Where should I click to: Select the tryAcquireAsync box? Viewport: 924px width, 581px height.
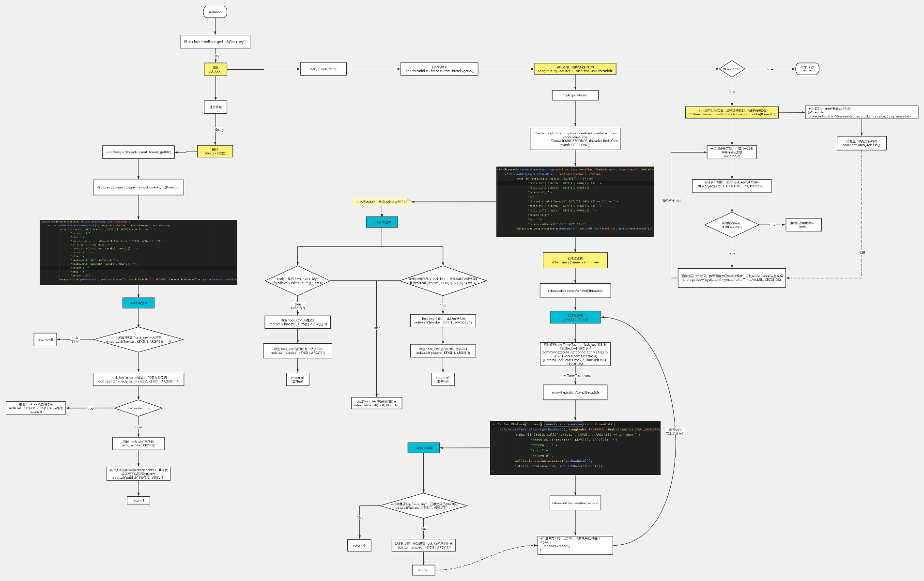pyautogui.click(x=575, y=95)
